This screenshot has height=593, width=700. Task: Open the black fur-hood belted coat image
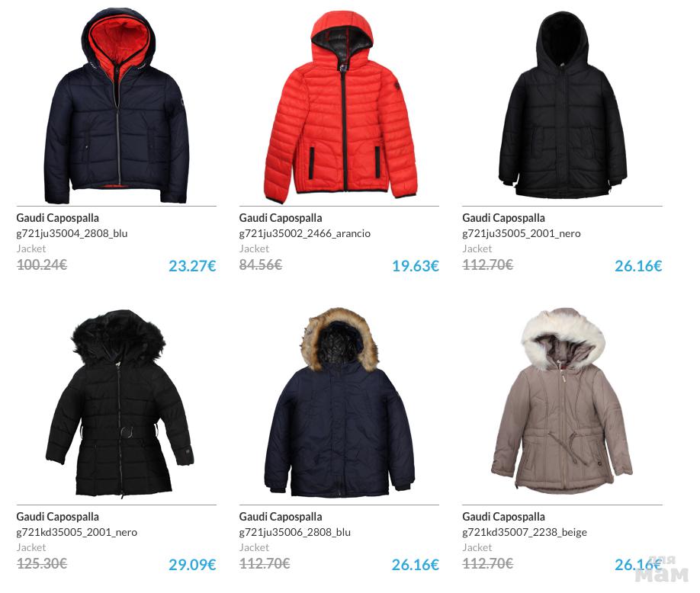click(120, 403)
